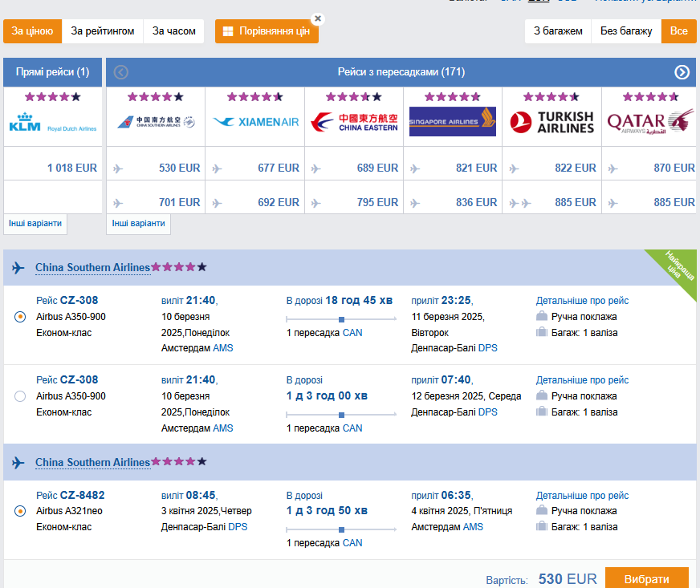This screenshot has width=700, height=588.
Task: Select the China Eastern logo
Action: [354, 122]
